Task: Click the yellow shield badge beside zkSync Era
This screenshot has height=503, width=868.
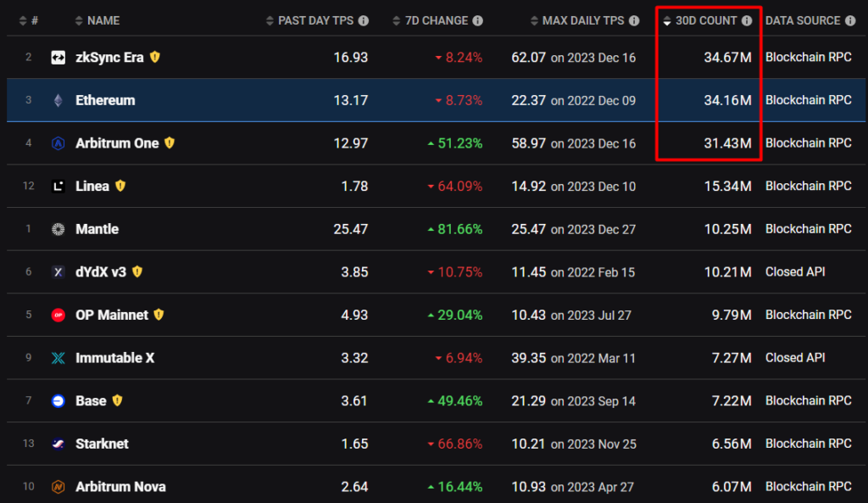Action: point(154,57)
